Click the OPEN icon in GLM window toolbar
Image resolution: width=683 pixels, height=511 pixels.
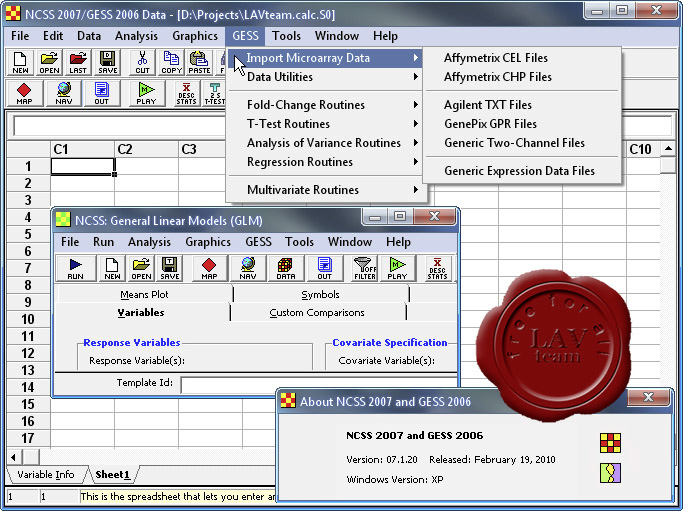pos(141,268)
